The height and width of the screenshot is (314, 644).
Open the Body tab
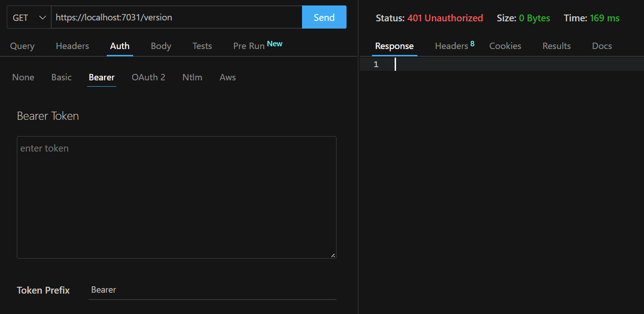pos(161,46)
